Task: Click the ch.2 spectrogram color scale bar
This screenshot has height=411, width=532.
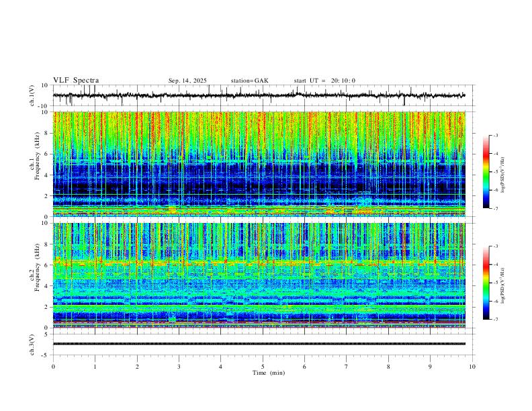Action: coord(486,283)
